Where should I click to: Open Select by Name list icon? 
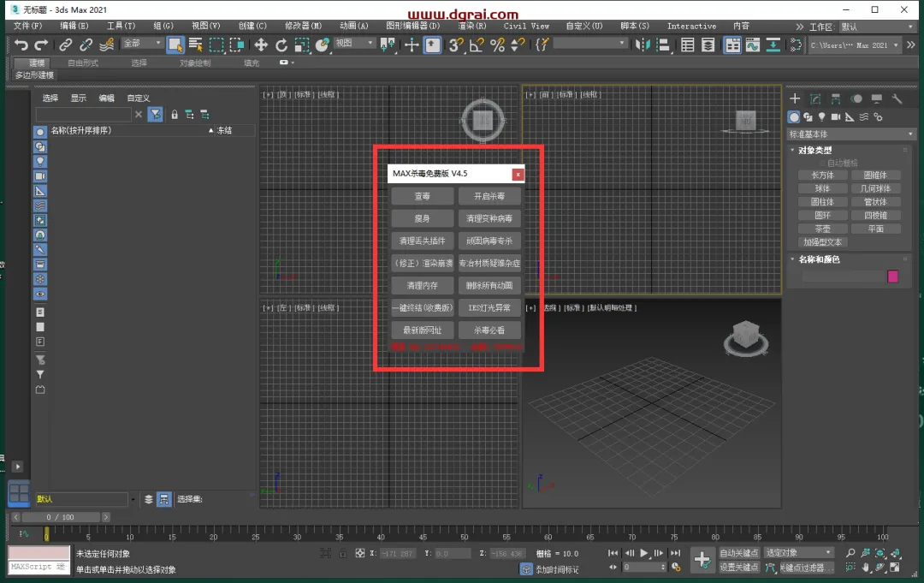coord(196,45)
